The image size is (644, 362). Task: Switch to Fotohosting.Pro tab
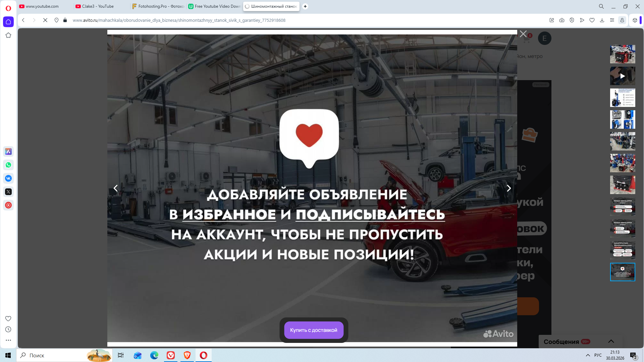(x=158, y=6)
